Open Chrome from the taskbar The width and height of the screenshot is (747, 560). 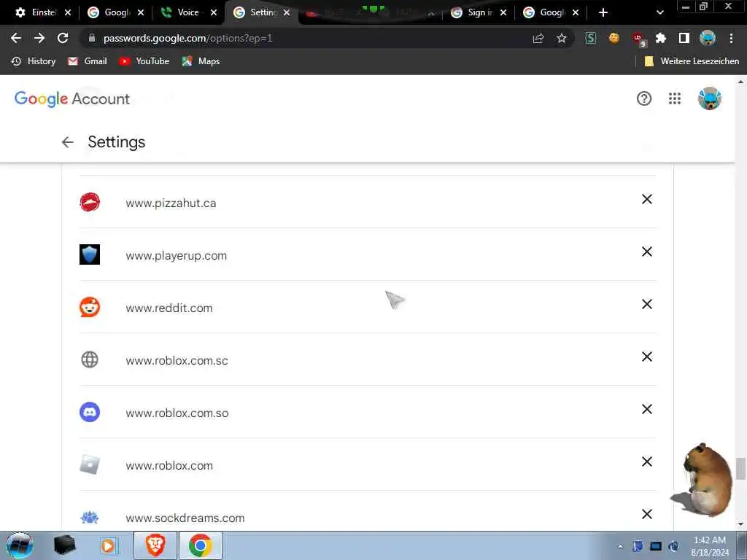point(201,545)
